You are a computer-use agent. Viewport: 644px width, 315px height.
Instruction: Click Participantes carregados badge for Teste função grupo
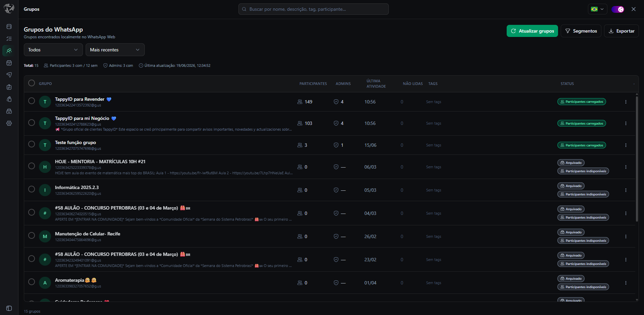[582, 145]
